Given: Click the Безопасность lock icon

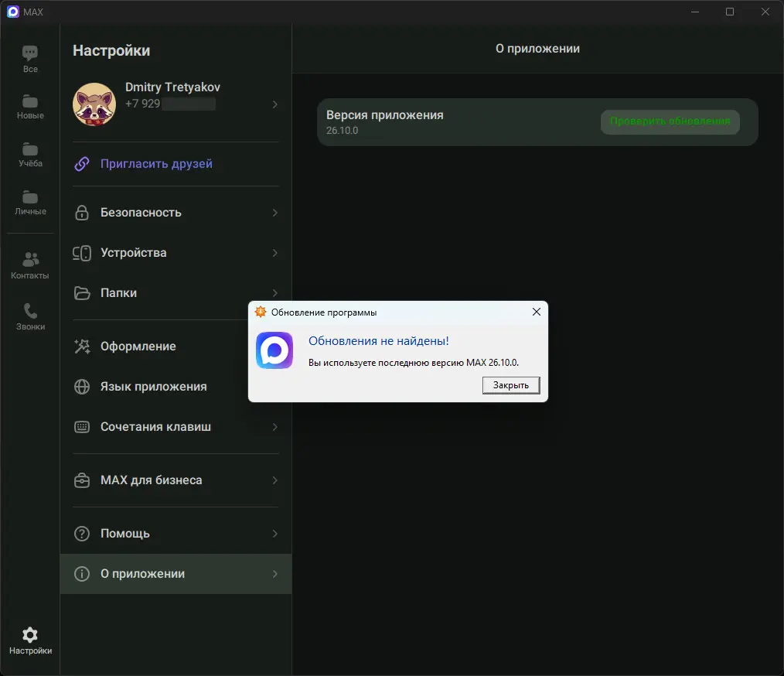Looking at the screenshot, I should tap(81, 213).
